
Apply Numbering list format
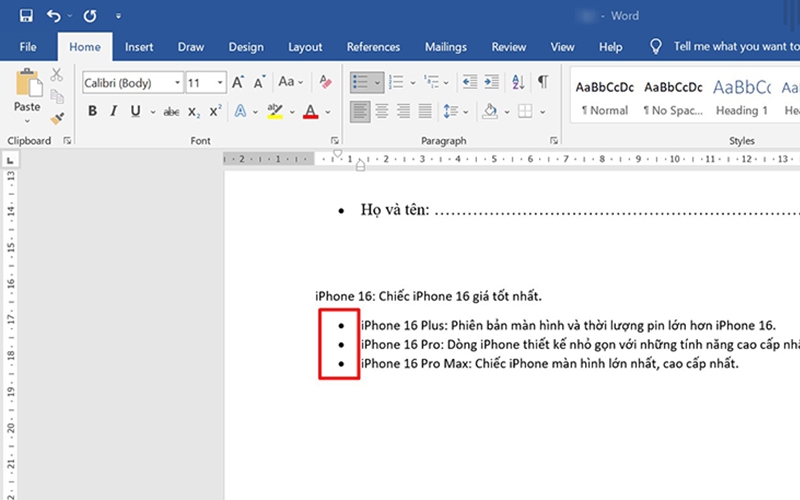tap(396, 82)
